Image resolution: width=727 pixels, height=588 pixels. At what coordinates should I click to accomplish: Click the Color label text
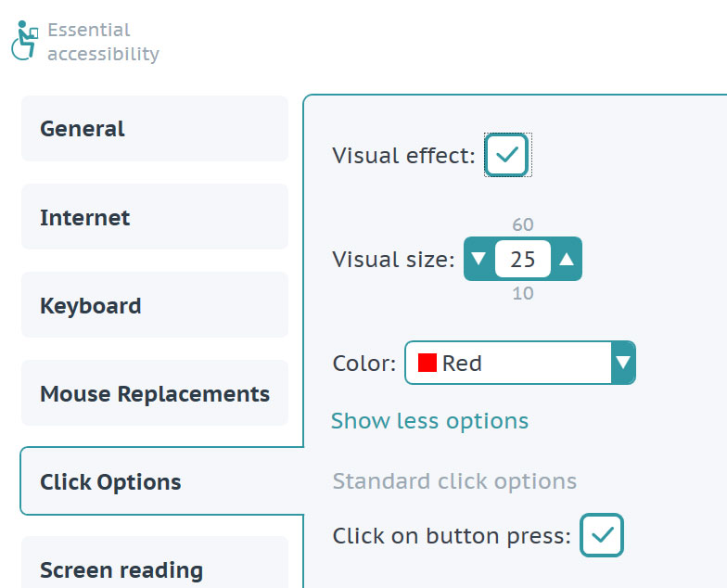tap(364, 364)
